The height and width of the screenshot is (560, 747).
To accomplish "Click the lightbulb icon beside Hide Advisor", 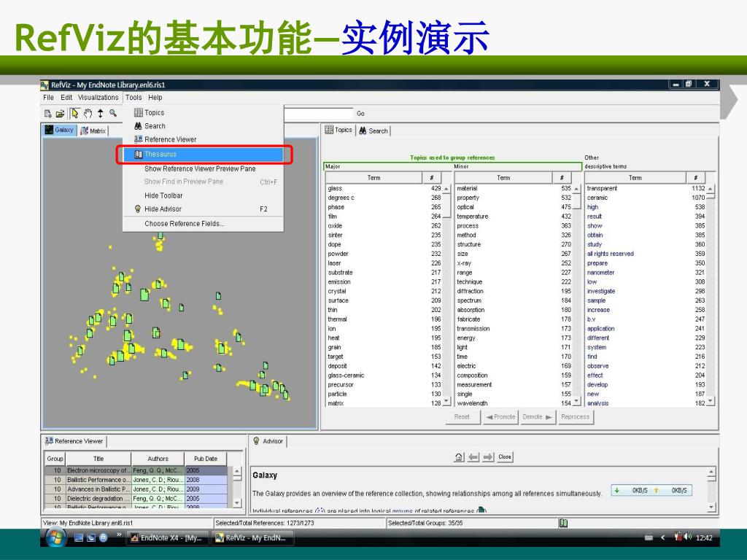I will pyautogui.click(x=138, y=209).
